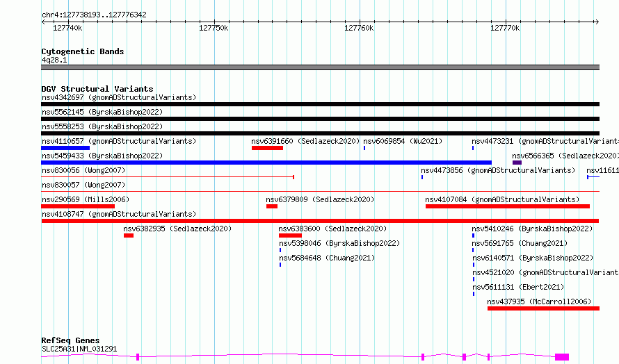Screen dimensions: 619x364
Task: Click the nsv6379809 Sedlazeck2020 red bar
Action: tap(272, 206)
